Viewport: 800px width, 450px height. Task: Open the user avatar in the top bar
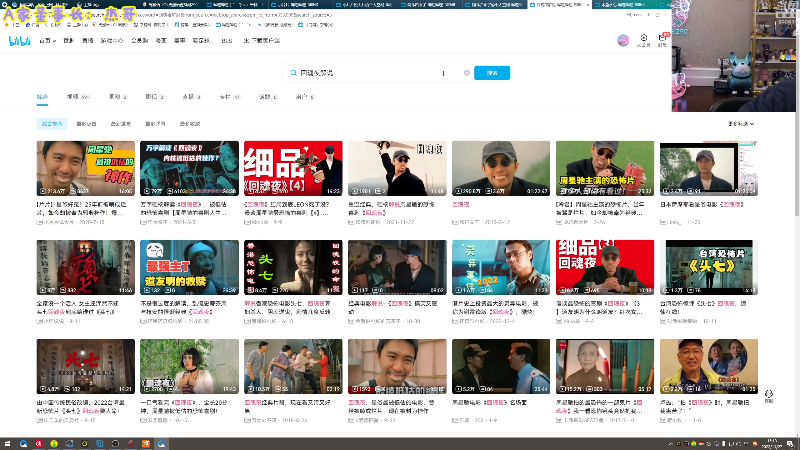tap(623, 40)
